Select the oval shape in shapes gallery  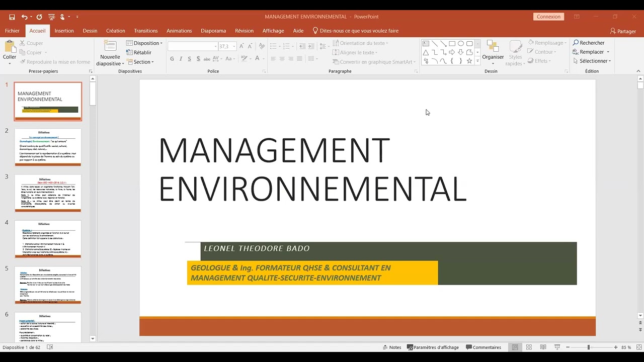click(x=461, y=44)
